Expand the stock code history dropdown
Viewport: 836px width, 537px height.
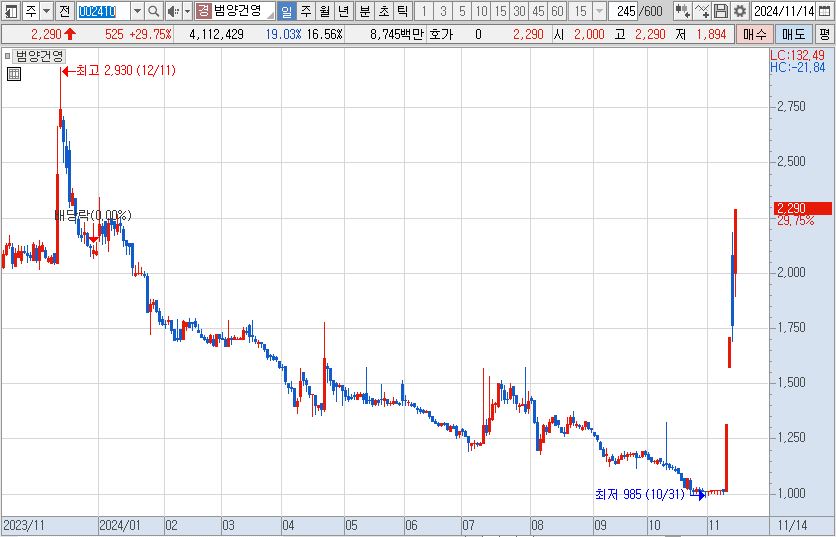(137, 11)
